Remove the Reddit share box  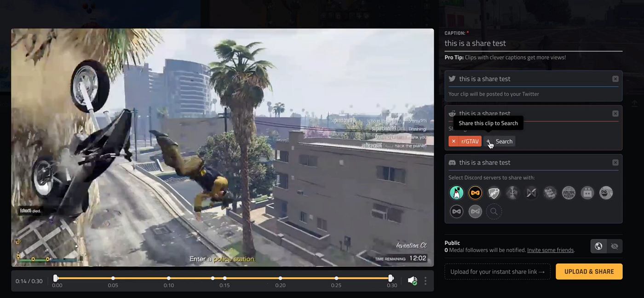(x=615, y=114)
